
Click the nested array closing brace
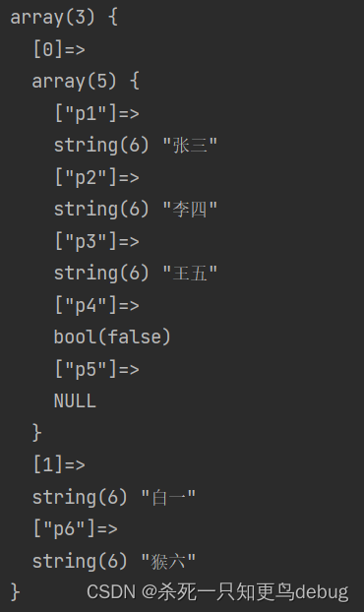coord(37,433)
